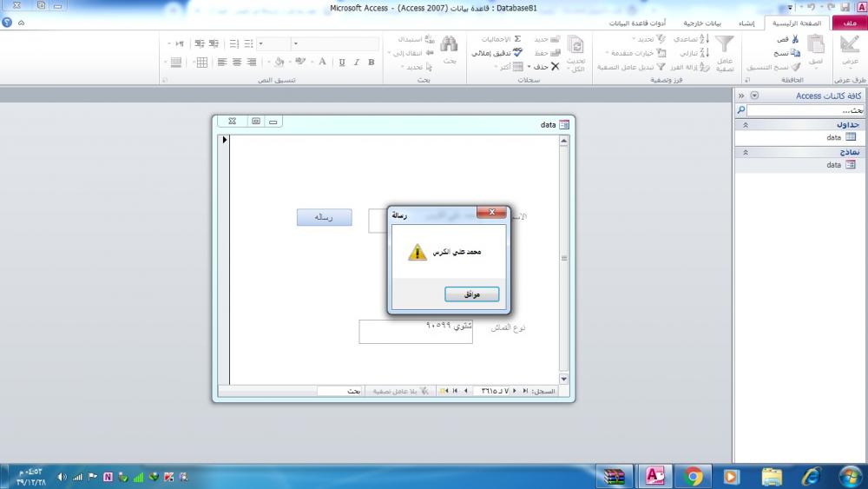Click the new blank record navigator icon
This screenshot has width=868, height=489.
tap(444, 391)
